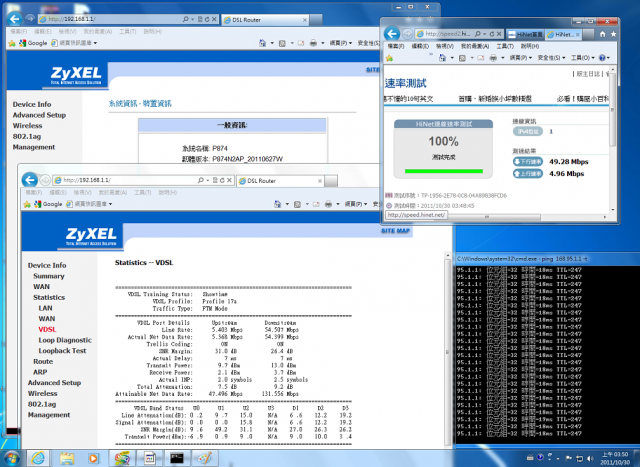Click the Paint palette icon on the taskbar
The image size is (640, 467).
[204, 458]
